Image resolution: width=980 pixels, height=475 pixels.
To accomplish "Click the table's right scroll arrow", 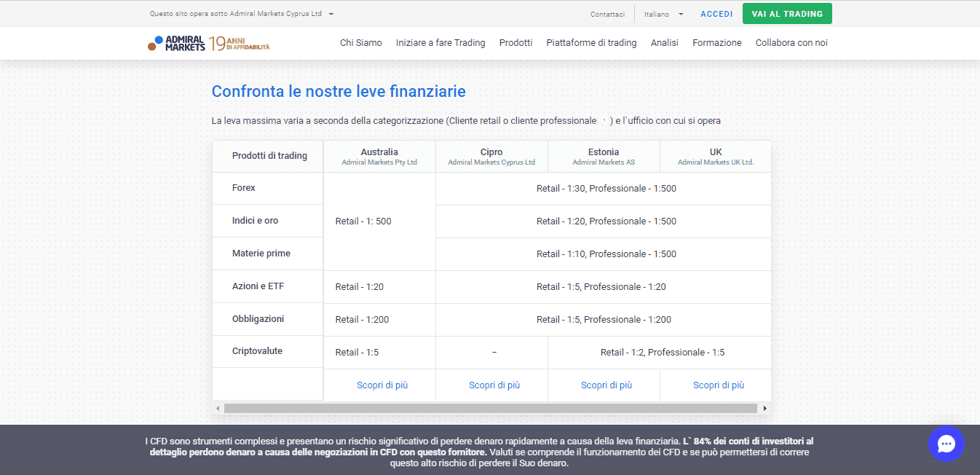I will [x=764, y=409].
